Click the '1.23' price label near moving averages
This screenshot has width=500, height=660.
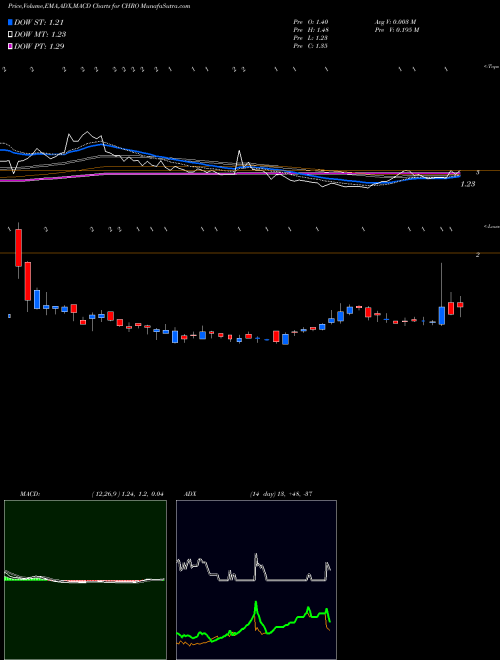coord(468,184)
